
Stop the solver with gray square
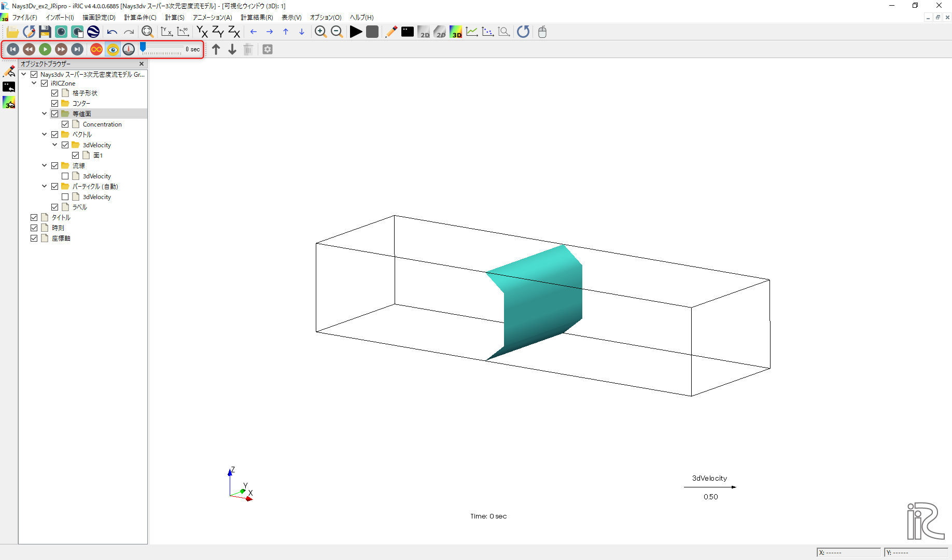[372, 32]
